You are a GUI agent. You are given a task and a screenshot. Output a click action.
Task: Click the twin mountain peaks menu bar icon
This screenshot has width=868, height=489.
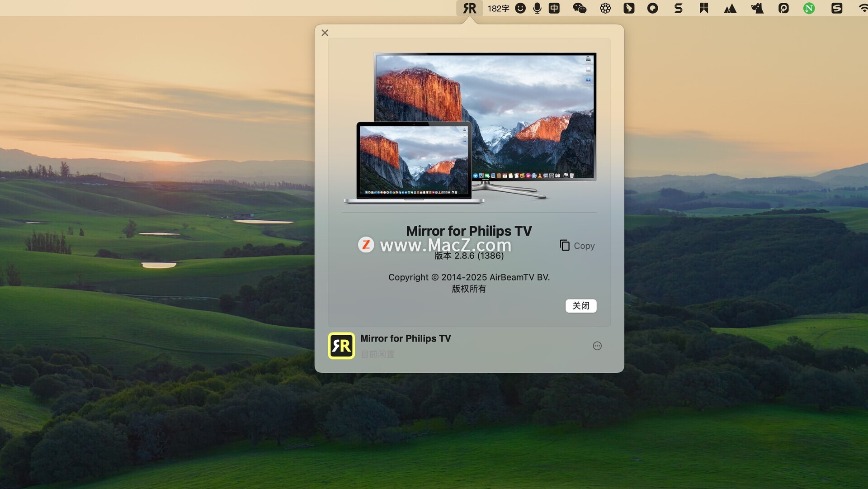coord(730,8)
